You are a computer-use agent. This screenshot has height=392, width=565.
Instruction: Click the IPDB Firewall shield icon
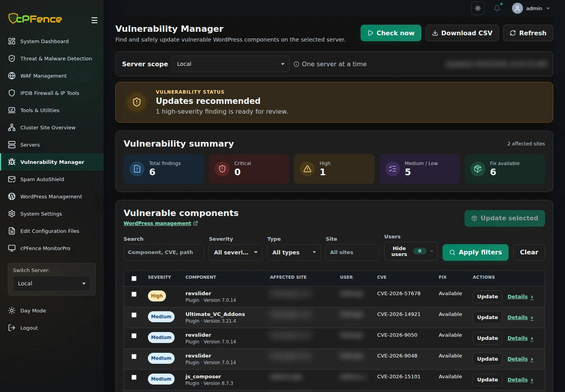[x=12, y=93]
